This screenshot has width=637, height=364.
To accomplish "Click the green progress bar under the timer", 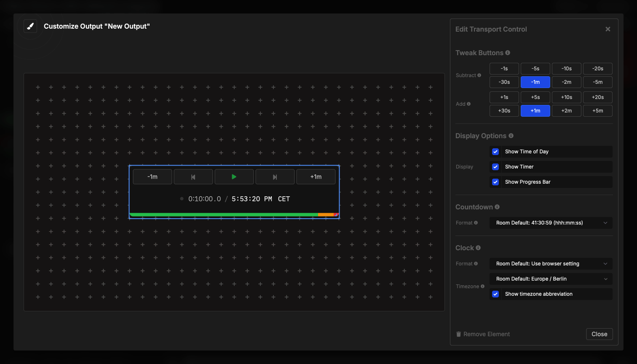I will click(223, 215).
